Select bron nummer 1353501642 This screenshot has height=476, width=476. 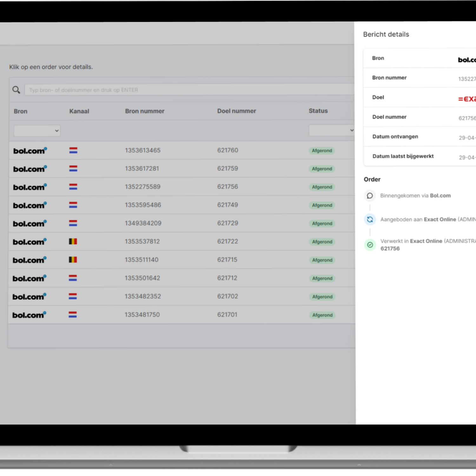point(142,278)
